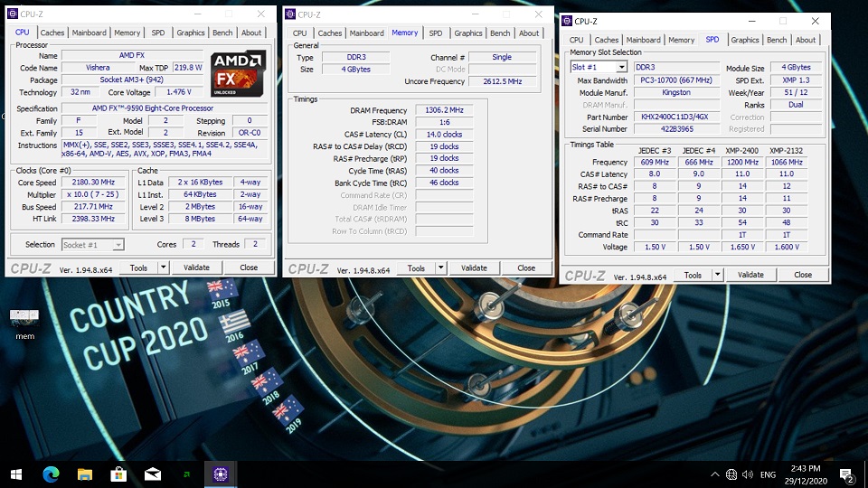Show hidden system tray icons

pos(714,474)
